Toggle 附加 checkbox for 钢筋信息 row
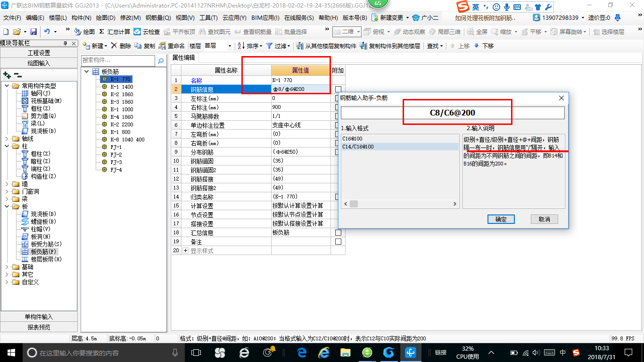The width and height of the screenshot is (644, 362). coord(338,89)
